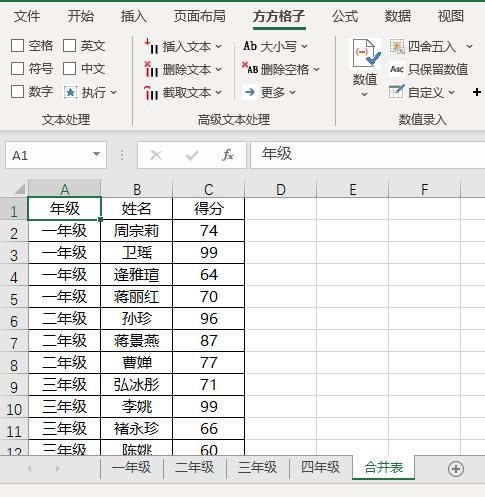Expand the 数值 dropdown arrow
This screenshot has height=497, width=485.
click(365, 94)
